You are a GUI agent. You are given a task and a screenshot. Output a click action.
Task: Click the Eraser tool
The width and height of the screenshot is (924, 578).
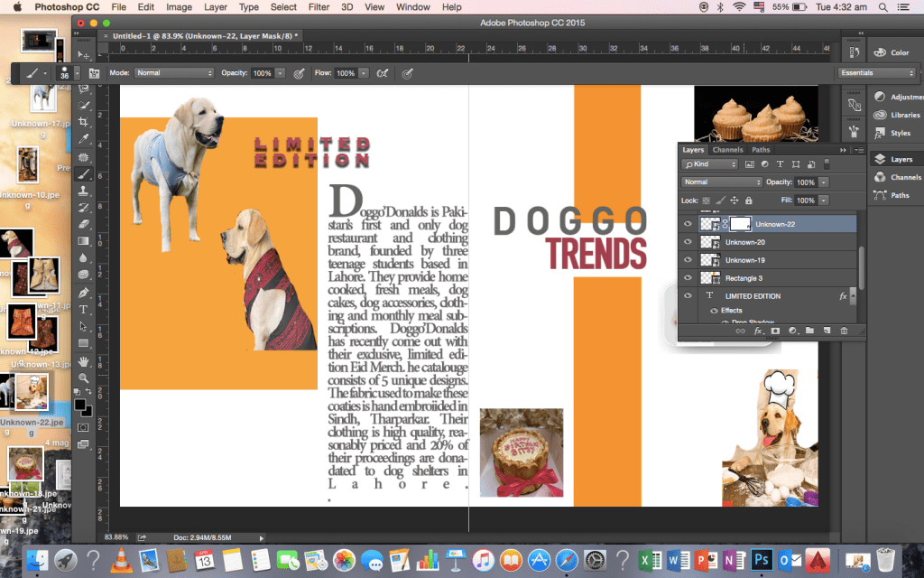(x=84, y=224)
